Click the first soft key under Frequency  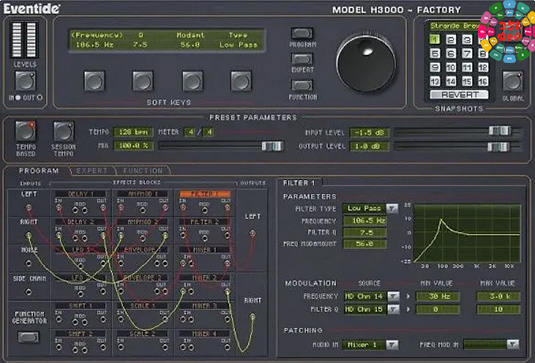point(94,81)
